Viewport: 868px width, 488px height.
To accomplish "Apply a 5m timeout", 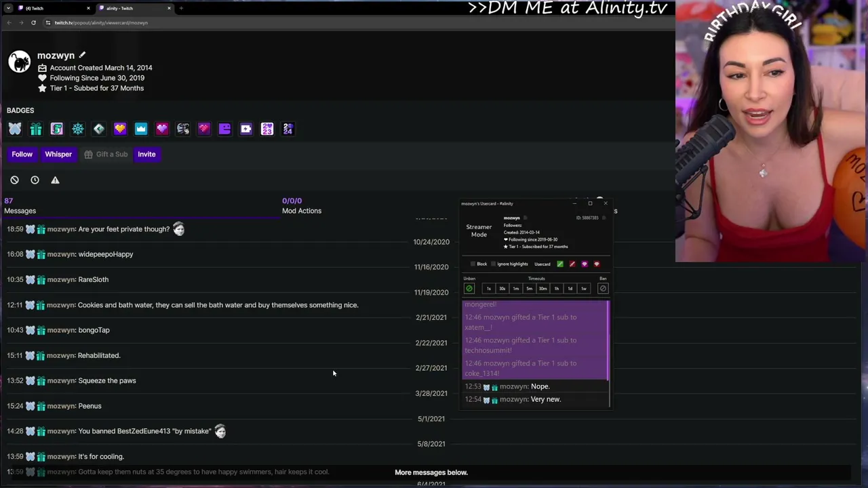I will (529, 289).
